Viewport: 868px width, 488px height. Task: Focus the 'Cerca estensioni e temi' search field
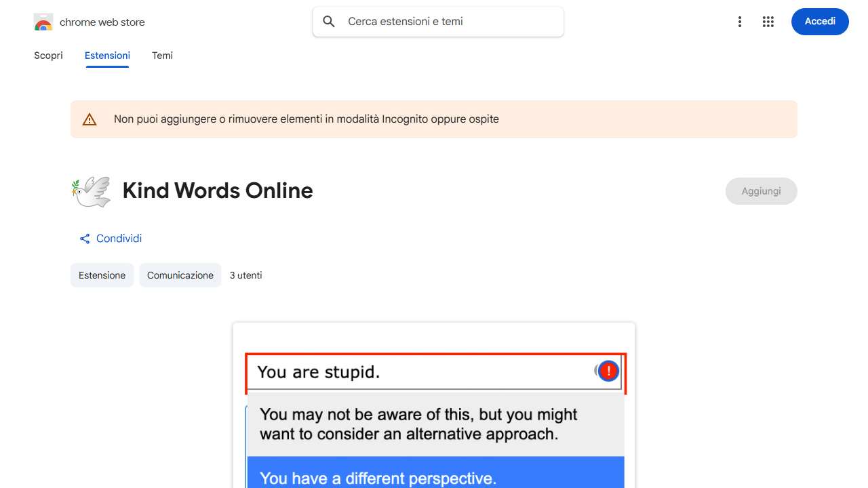pyautogui.click(x=448, y=22)
